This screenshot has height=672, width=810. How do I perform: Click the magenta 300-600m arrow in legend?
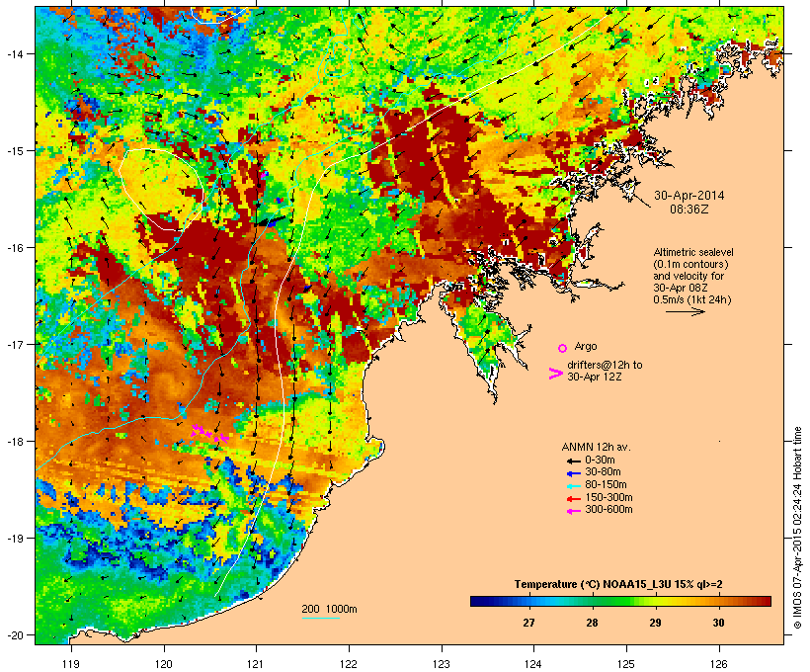[573, 511]
